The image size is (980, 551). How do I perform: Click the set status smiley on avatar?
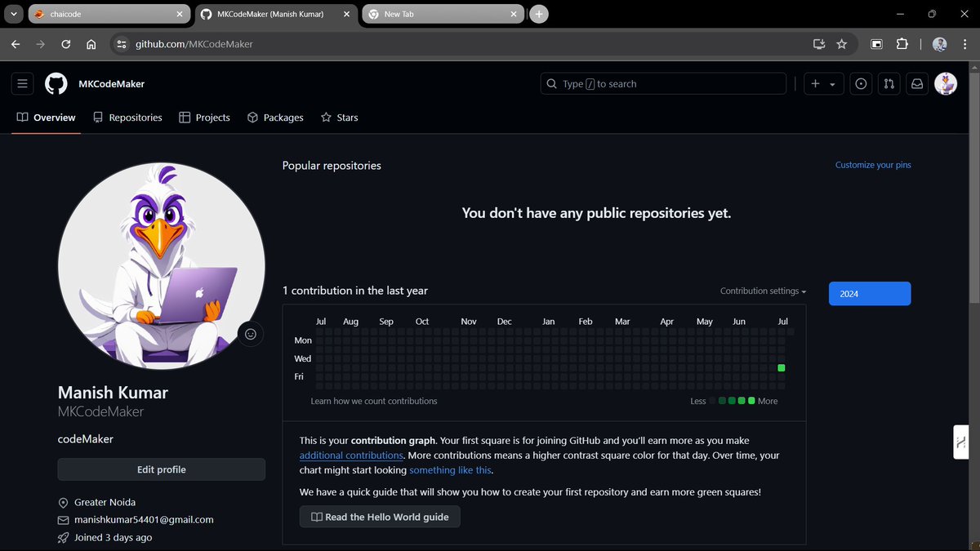tap(251, 334)
